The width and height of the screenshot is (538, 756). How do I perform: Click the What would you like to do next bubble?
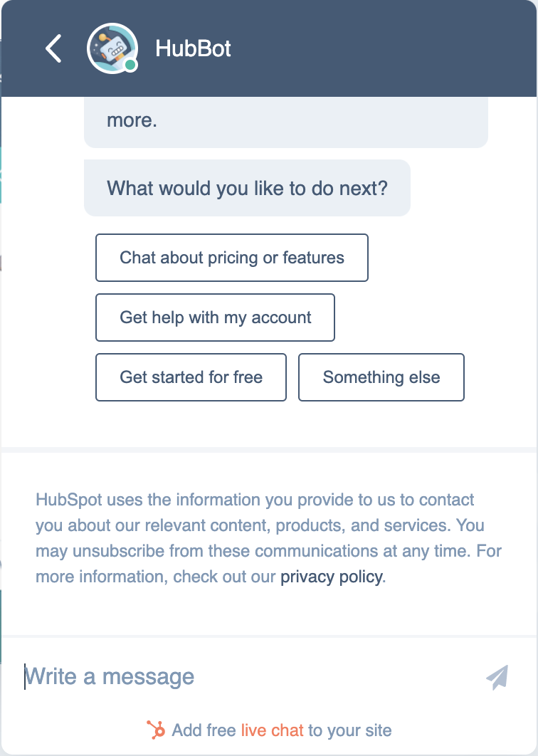pyautogui.click(x=247, y=188)
